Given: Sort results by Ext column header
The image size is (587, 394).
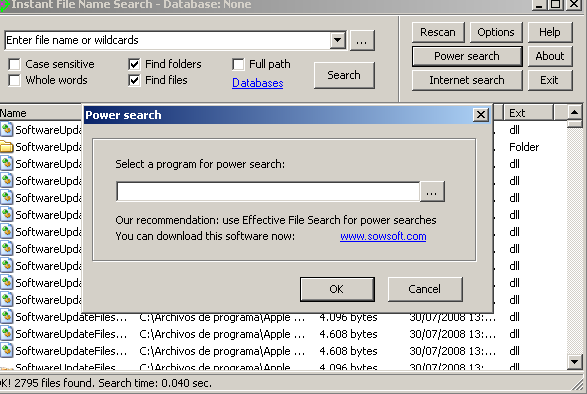Looking at the screenshot, I should (528, 113).
